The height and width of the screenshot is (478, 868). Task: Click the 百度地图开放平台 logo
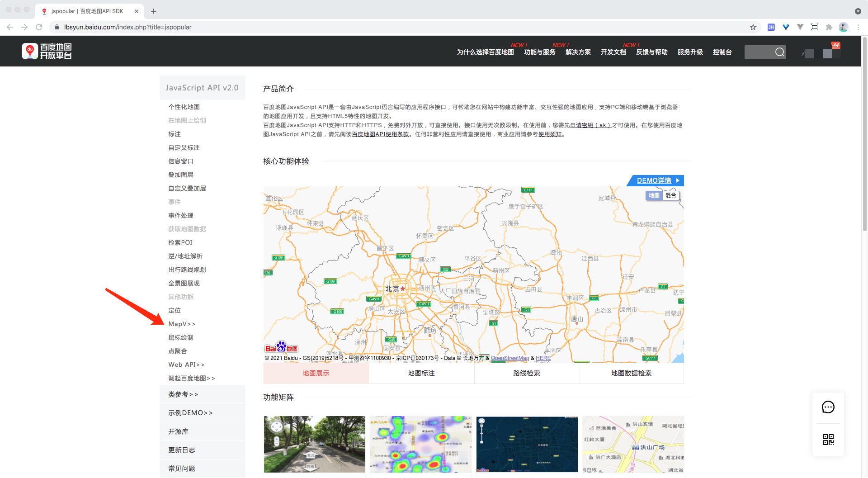pyautogui.click(x=47, y=51)
